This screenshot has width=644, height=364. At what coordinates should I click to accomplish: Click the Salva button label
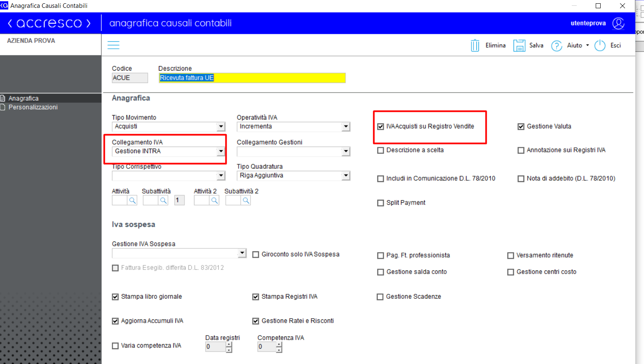coord(536,45)
